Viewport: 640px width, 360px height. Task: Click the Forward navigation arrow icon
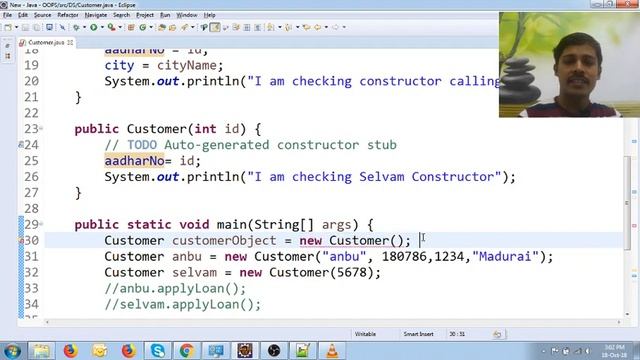tap(335, 27)
